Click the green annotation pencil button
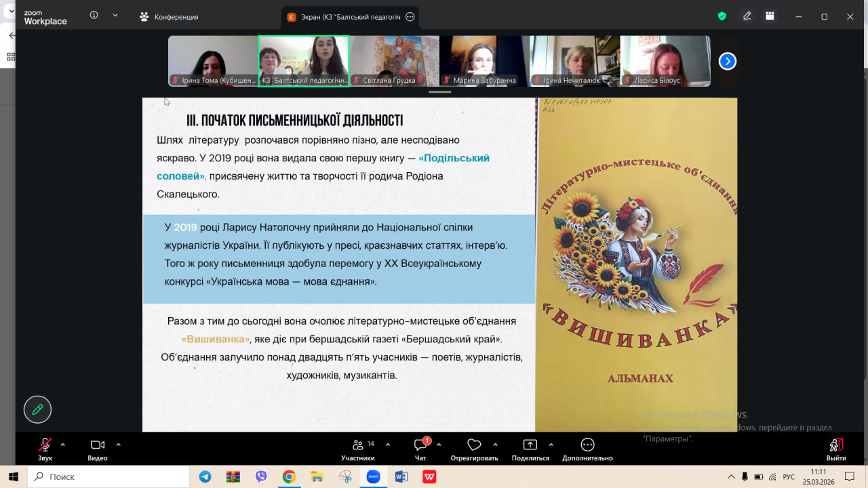This screenshot has height=488, width=868. tap(37, 409)
